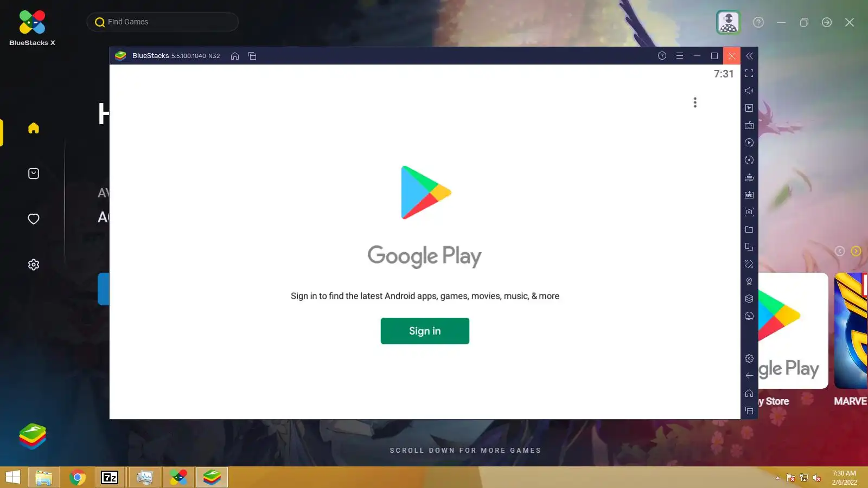This screenshot has height=488, width=868.
Task: Open the user profile avatar
Action: point(728,22)
